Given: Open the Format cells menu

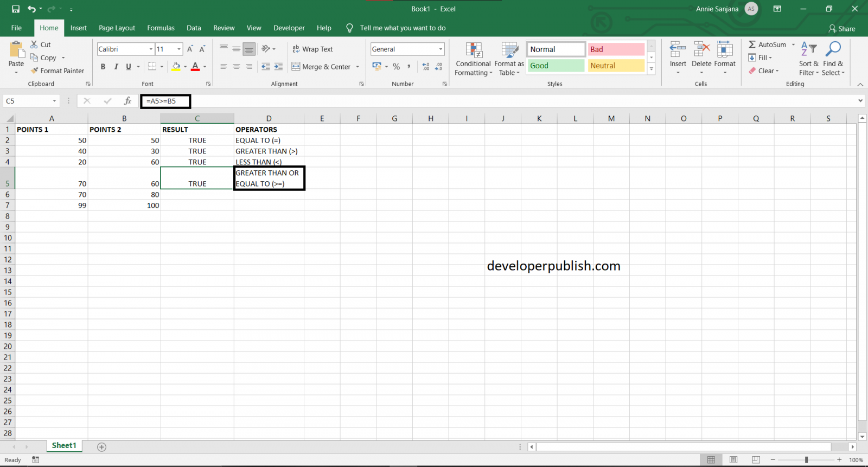Looking at the screenshot, I should (x=725, y=58).
